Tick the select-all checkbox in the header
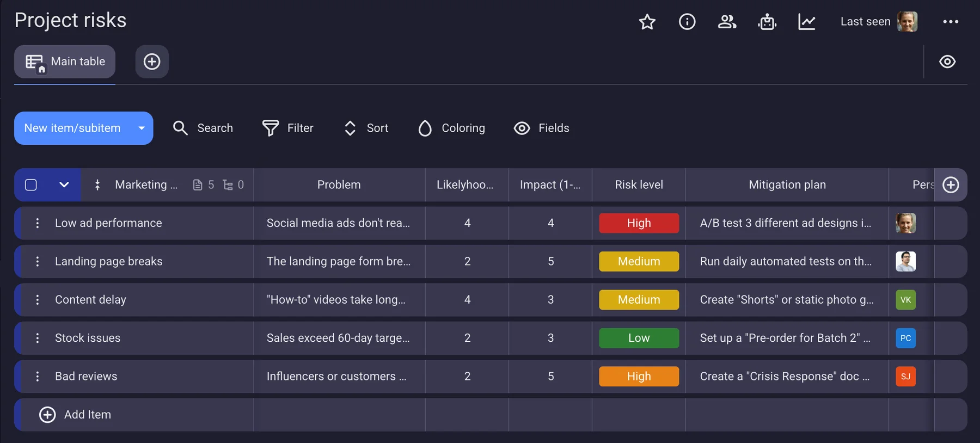This screenshot has width=980, height=443. tap(31, 185)
